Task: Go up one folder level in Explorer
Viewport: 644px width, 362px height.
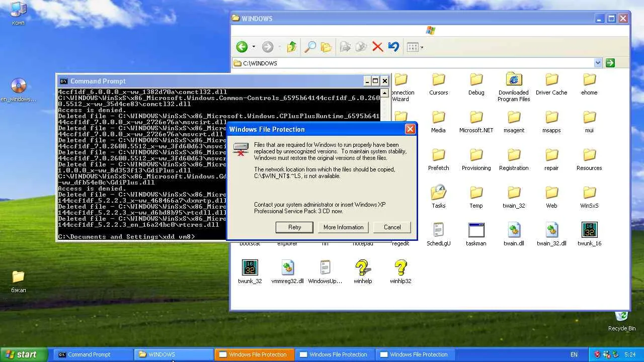Action: point(292,47)
